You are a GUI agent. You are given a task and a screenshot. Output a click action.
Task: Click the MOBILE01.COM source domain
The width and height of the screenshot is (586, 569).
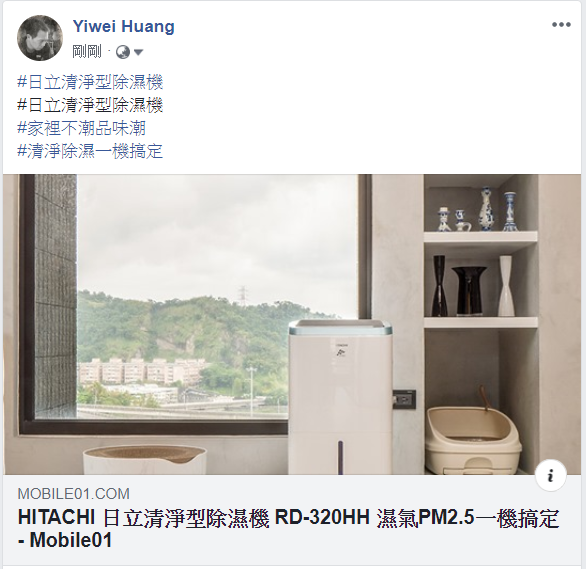pyautogui.click(x=74, y=494)
